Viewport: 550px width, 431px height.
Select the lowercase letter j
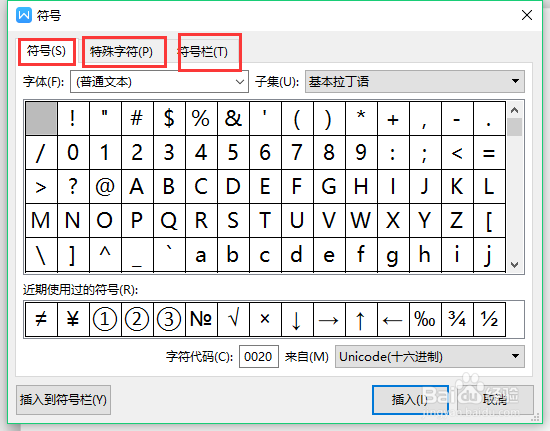[489, 255]
